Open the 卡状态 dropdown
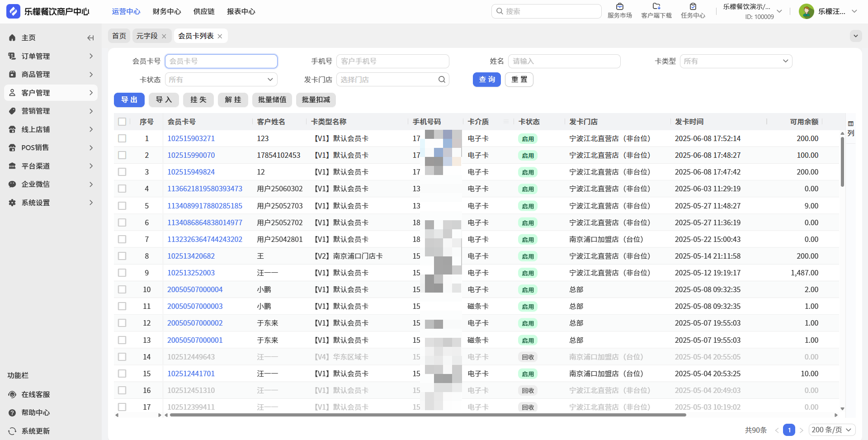Image resolution: width=868 pixels, height=440 pixels. [221, 80]
